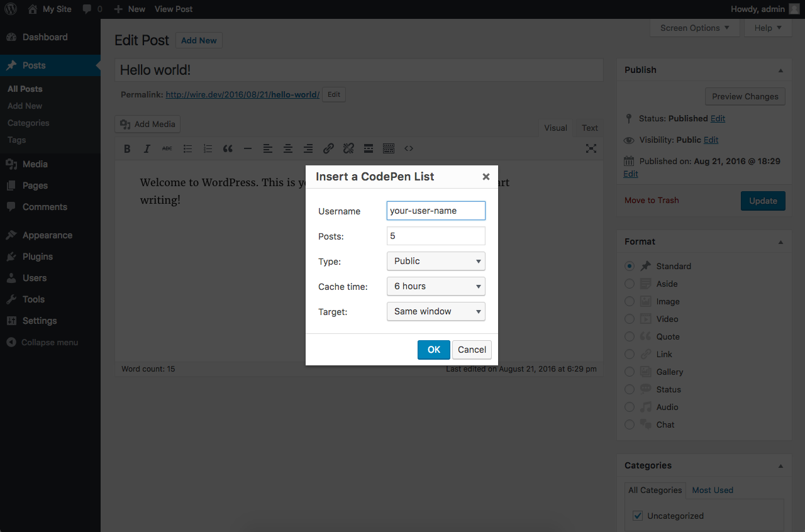Toggle italic formatting in the editor toolbar

[x=147, y=148]
